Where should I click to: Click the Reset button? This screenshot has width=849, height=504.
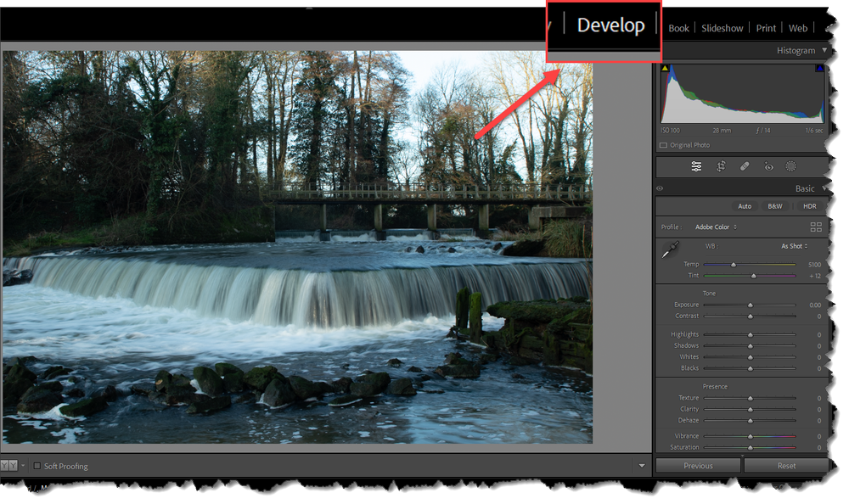click(786, 466)
